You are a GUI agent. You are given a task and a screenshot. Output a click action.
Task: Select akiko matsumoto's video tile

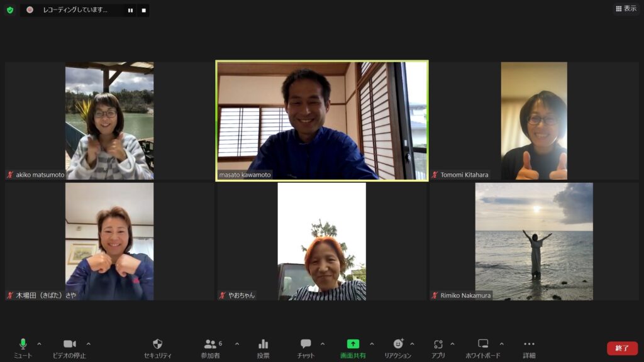[109, 121]
